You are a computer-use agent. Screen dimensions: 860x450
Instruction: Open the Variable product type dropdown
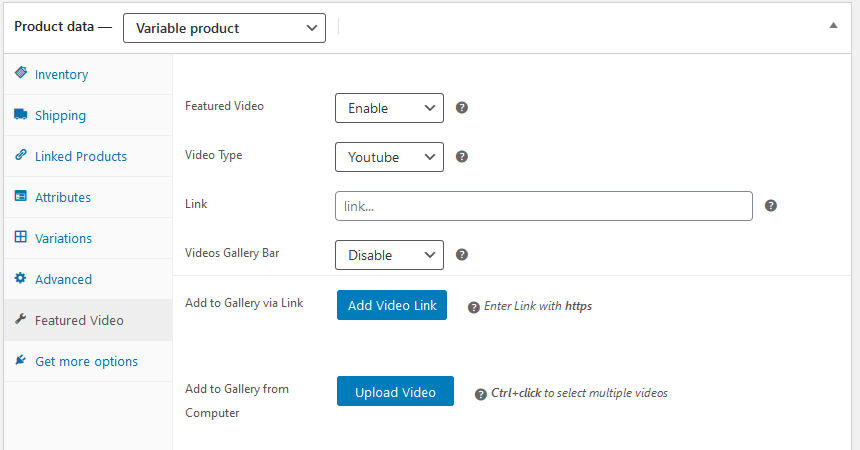point(224,28)
